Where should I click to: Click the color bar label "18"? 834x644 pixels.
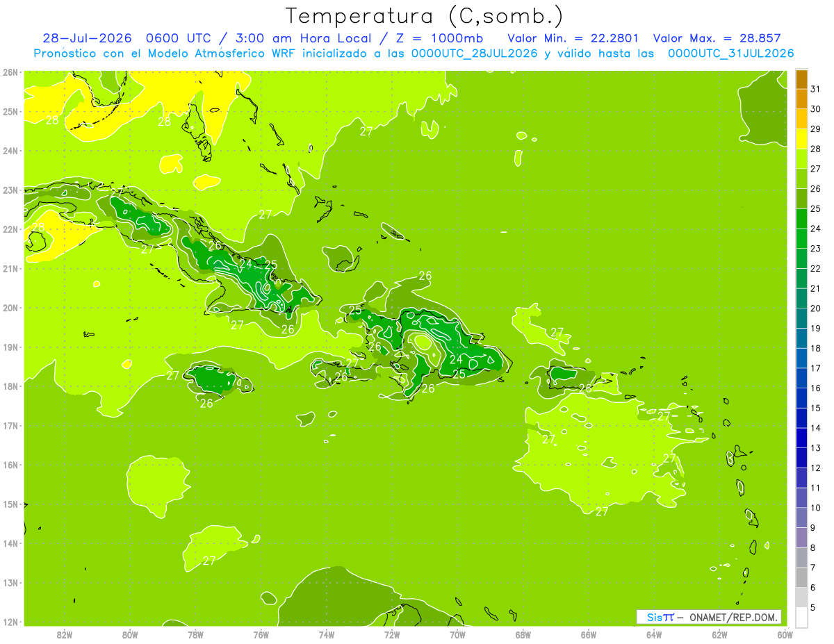point(815,348)
